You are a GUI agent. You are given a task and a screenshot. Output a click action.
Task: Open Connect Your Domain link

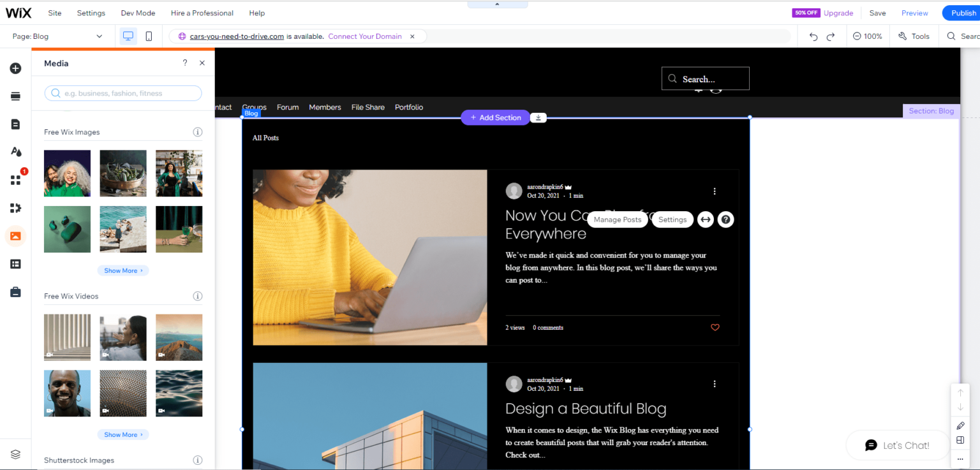pyautogui.click(x=364, y=36)
